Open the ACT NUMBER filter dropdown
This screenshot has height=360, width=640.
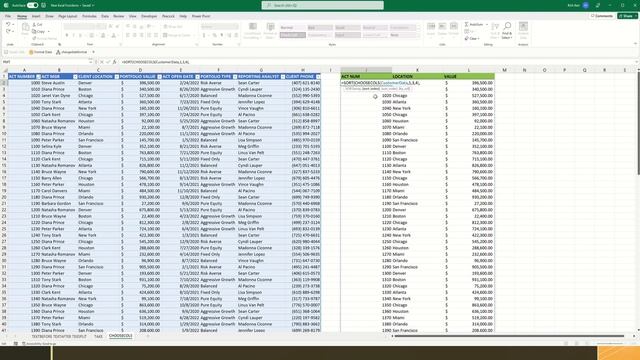point(38,77)
